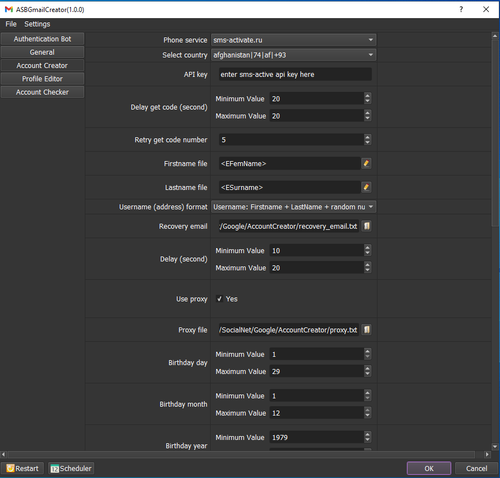Click the Proxy file path field
This screenshot has width=500, height=478.
point(289,330)
